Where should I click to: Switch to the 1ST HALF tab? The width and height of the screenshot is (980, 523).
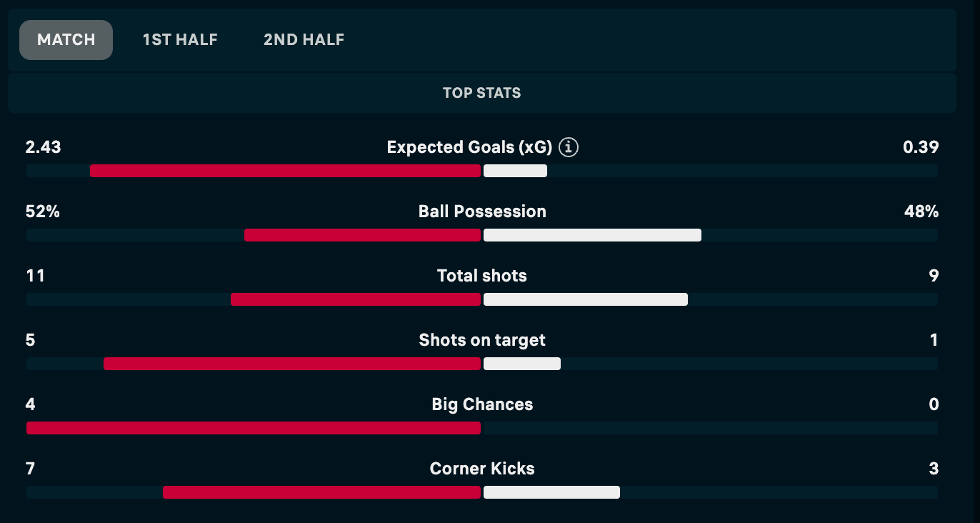pyautogui.click(x=180, y=40)
